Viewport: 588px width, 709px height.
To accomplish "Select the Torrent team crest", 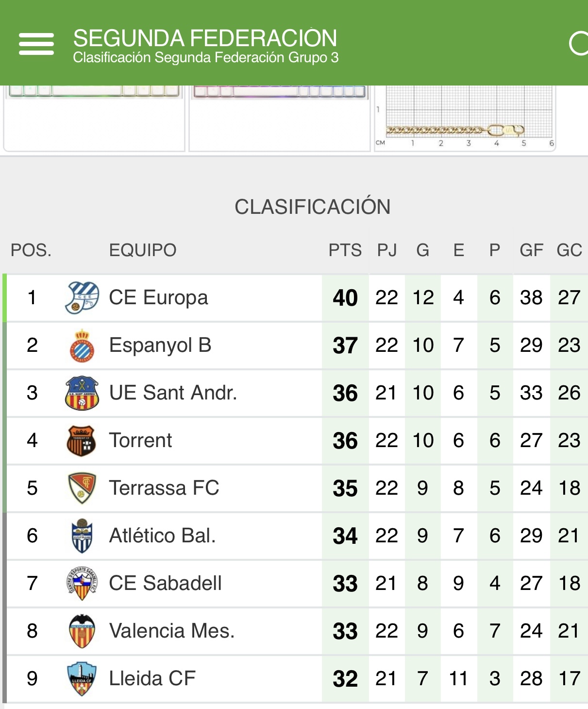I will [x=81, y=440].
